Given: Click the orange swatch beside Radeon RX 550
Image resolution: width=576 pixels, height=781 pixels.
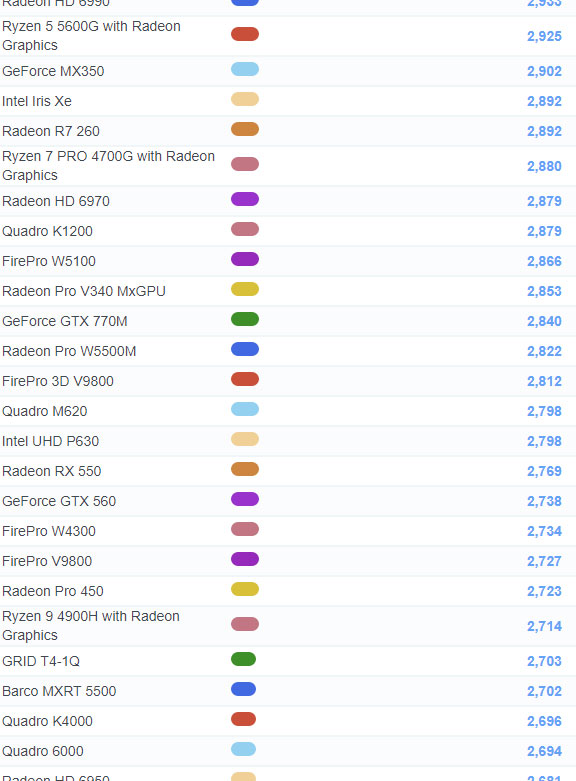Looking at the screenshot, I should pos(245,469).
